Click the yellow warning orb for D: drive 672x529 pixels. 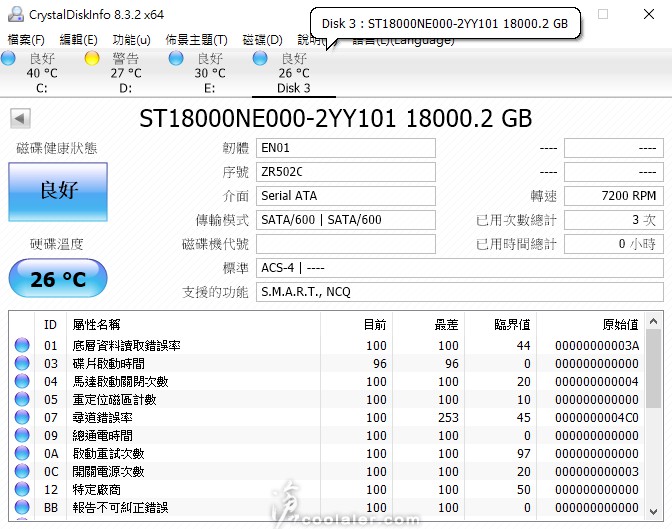point(92,58)
